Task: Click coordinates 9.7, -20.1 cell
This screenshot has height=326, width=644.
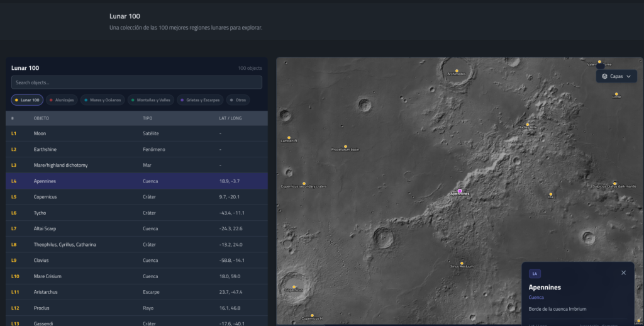Action: click(x=229, y=197)
